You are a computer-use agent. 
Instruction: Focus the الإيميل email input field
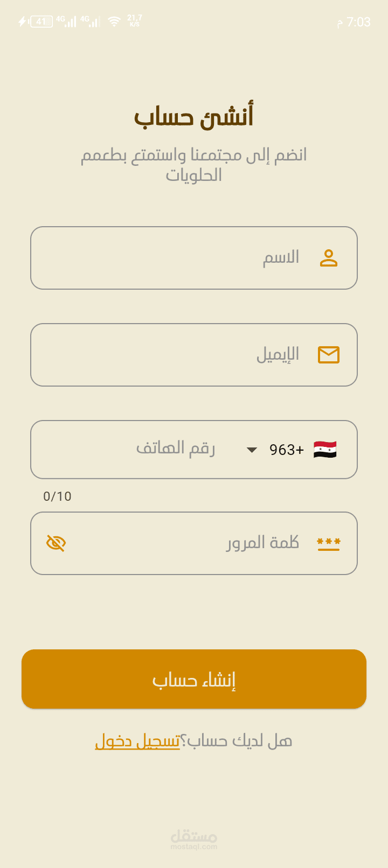pos(178,355)
